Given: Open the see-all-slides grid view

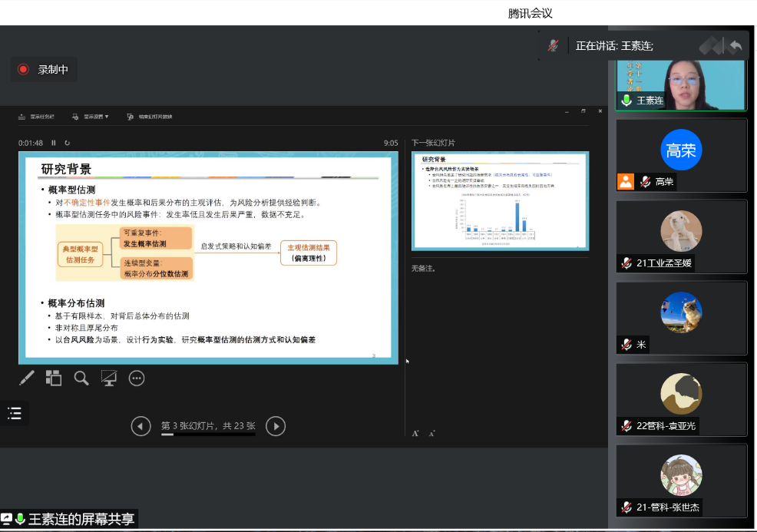Looking at the screenshot, I should tap(53, 378).
